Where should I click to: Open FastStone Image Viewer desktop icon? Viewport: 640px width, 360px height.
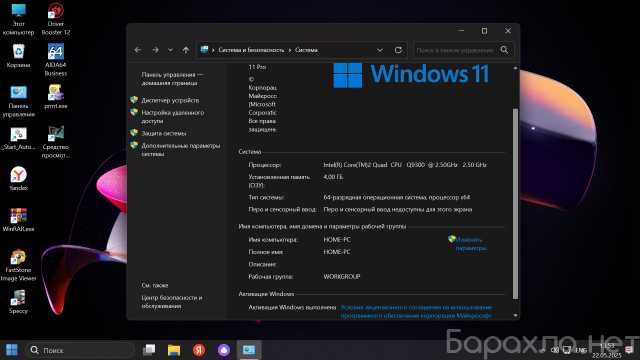pos(18,265)
